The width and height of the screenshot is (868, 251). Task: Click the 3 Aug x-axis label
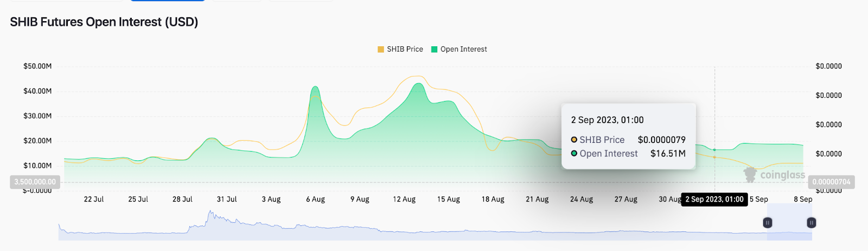tap(271, 199)
